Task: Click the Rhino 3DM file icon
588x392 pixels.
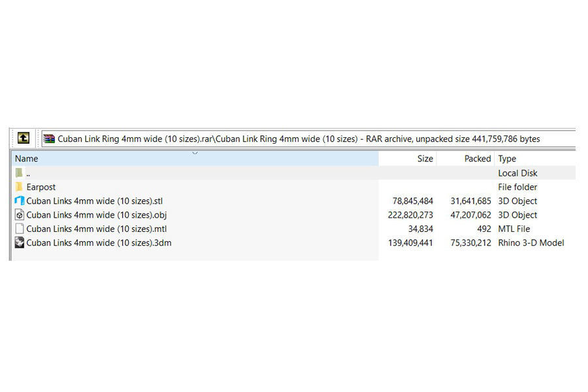Action: pyautogui.click(x=19, y=243)
